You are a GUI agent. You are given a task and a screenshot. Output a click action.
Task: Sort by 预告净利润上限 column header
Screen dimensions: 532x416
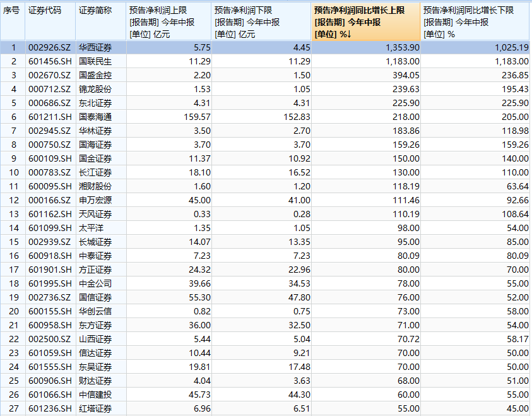(x=168, y=21)
